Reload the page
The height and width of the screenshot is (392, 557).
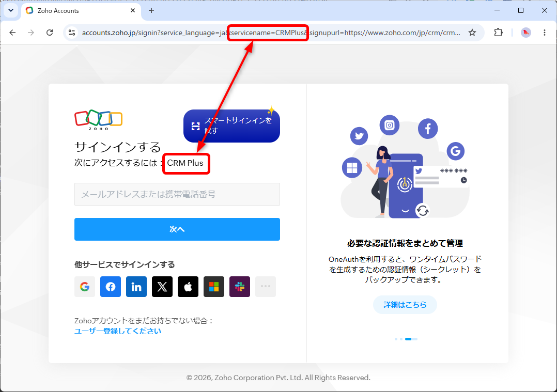(x=50, y=33)
